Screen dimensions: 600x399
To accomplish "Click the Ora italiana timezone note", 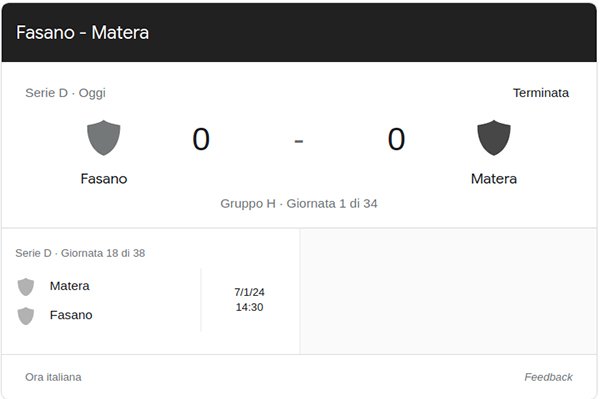I will coord(53,377).
